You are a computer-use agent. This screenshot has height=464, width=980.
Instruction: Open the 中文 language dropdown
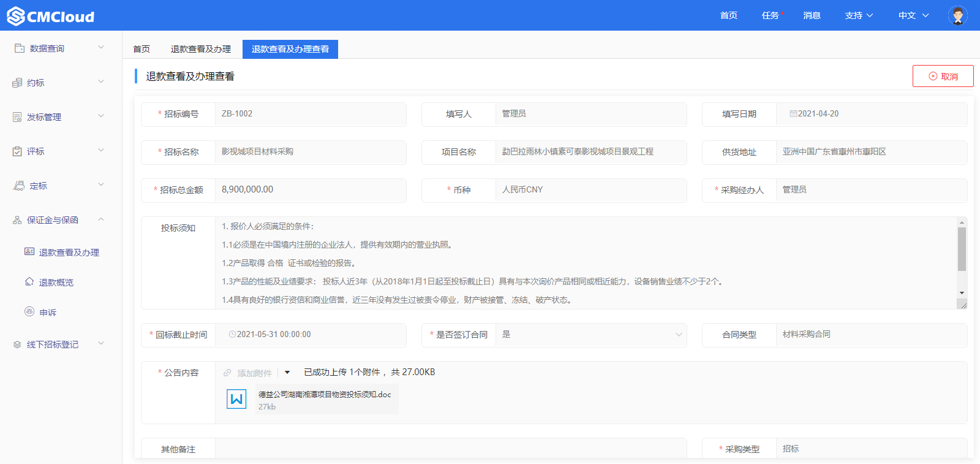[913, 15]
